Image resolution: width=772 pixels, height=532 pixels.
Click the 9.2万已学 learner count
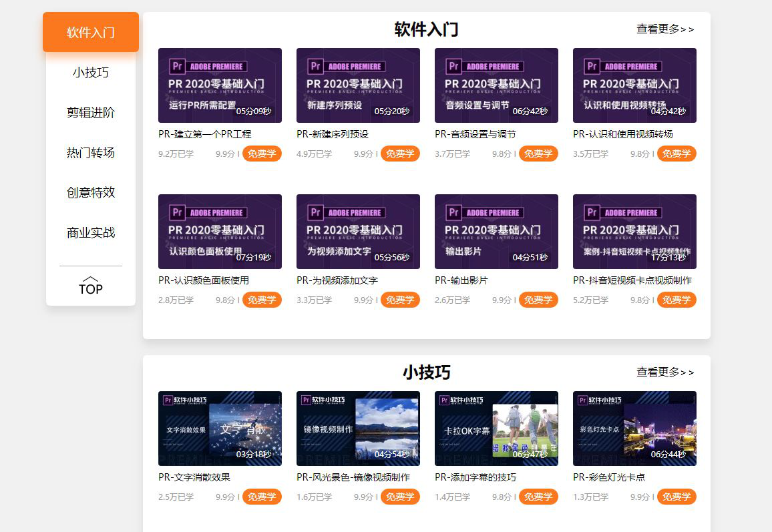[176, 154]
